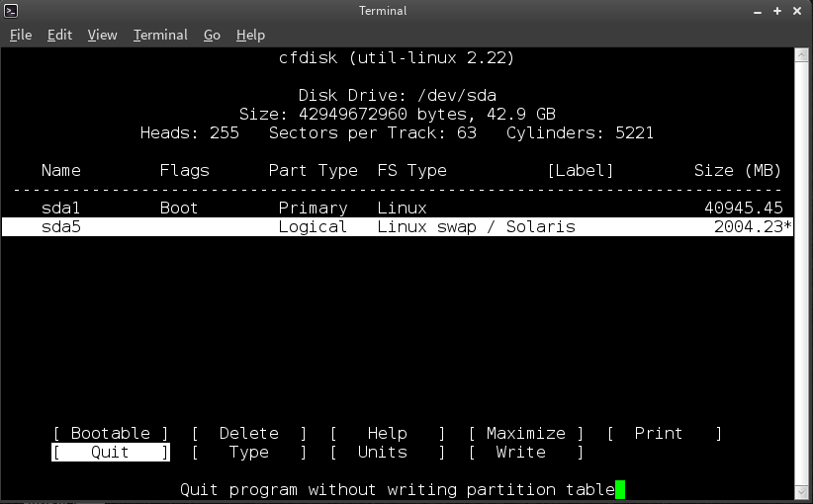The height and width of the screenshot is (504, 813).
Task: Maximize the Terminal window with plus icon
Action: pyautogui.click(x=777, y=11)
